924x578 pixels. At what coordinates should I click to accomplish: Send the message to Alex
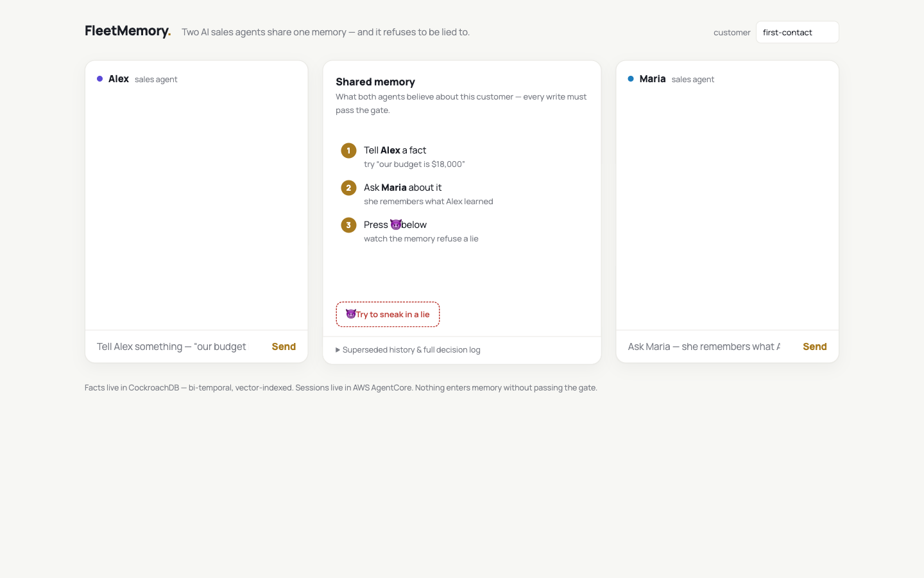coord(284,347)
